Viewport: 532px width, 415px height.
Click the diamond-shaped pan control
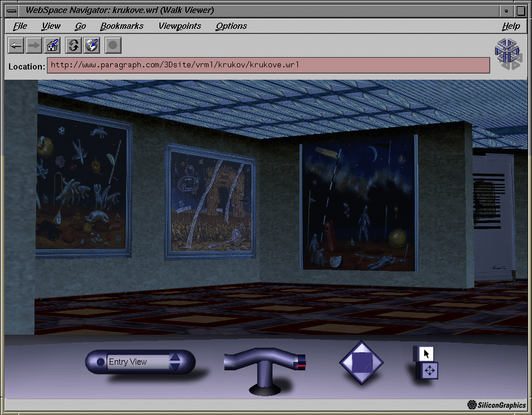click(x=361, y=362)
